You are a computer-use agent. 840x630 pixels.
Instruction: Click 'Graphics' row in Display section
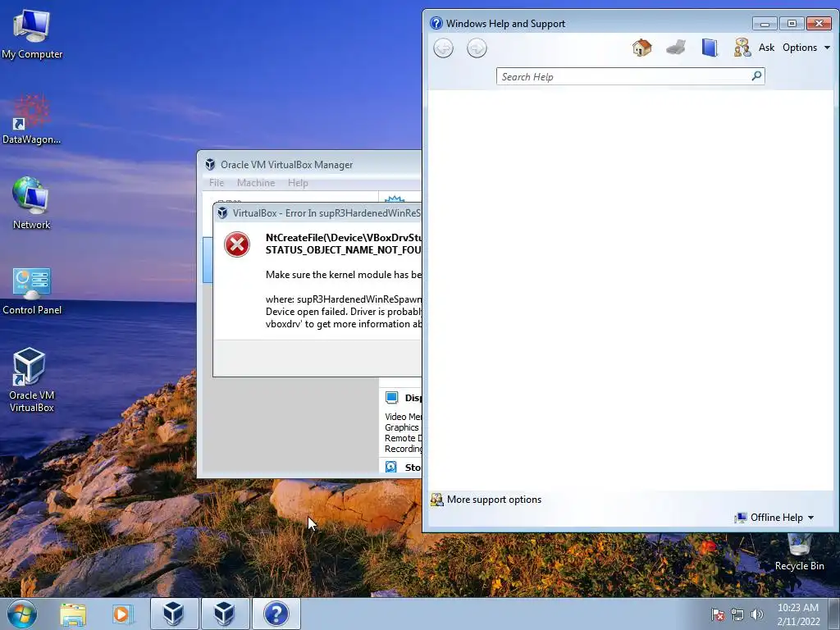(x=402, y=427)
